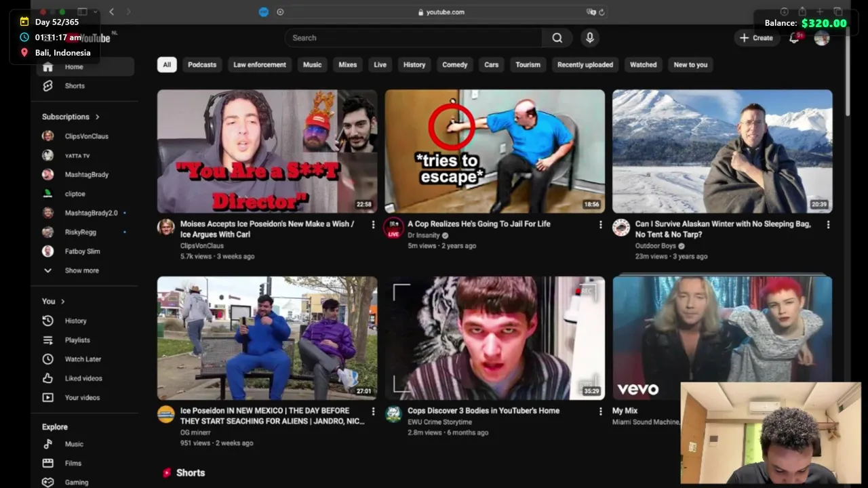
Task: Start voice search with microphone icon
Action: pyautogui.click(x=590, y=38)
